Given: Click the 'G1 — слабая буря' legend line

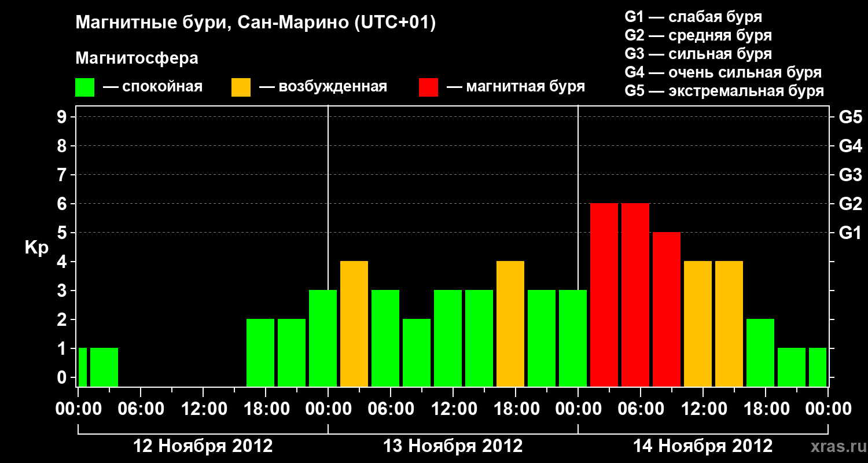Looking at the screenshot, I should click(x=693, y=16).
